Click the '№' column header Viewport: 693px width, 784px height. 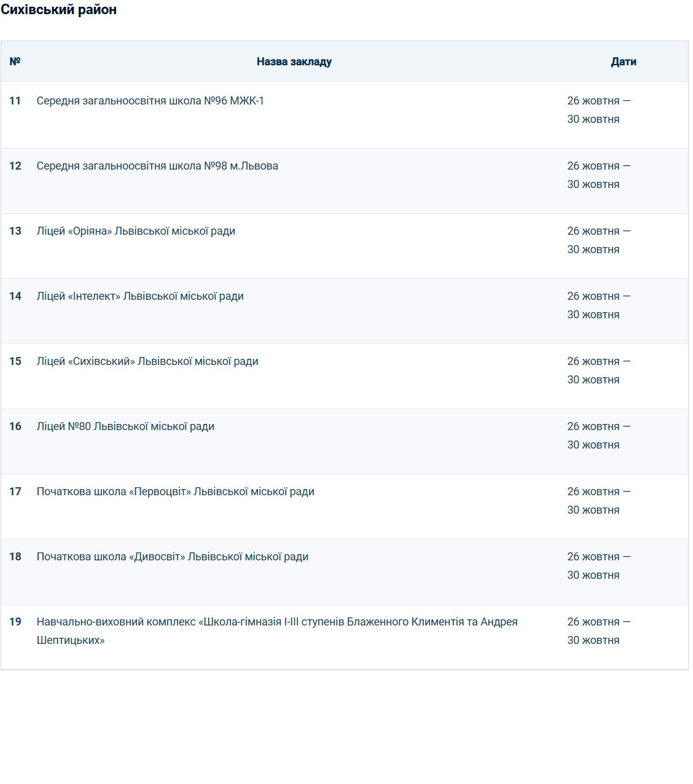click(15, 61)
